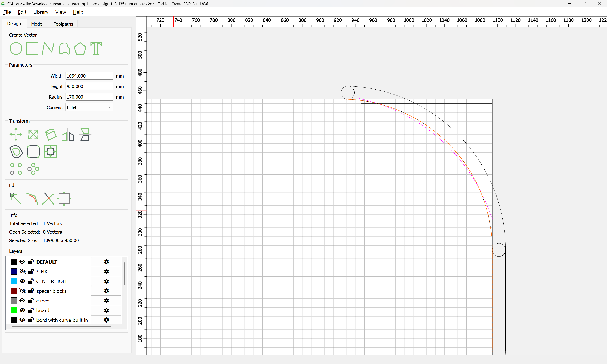Activate the Trim Vectors scissors tool
The height and width of the screenshot is (364, 607).
tap(48, 198)
